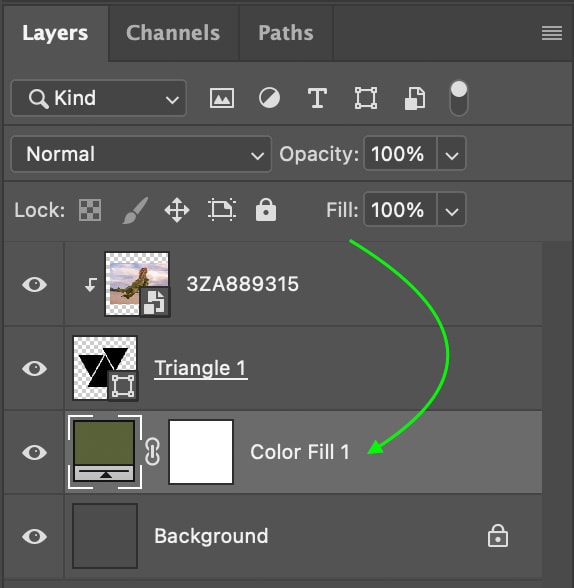Click the Lock all padlock icon
Screen dimensions: 574x588
coord(266,210)
